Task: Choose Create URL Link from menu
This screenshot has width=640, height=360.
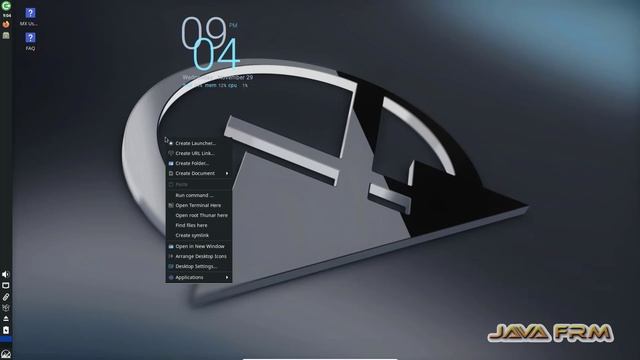Action: (x=199, y=153)
